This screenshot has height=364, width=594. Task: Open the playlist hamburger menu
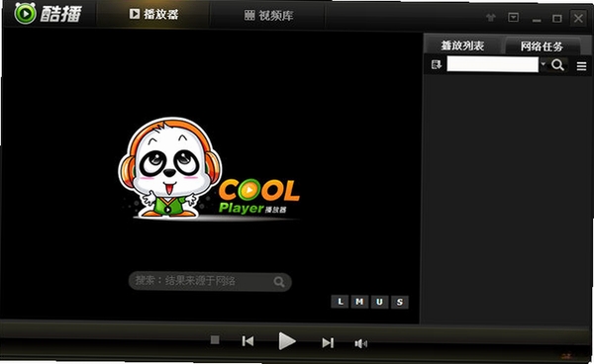click(x=581, y=66)
